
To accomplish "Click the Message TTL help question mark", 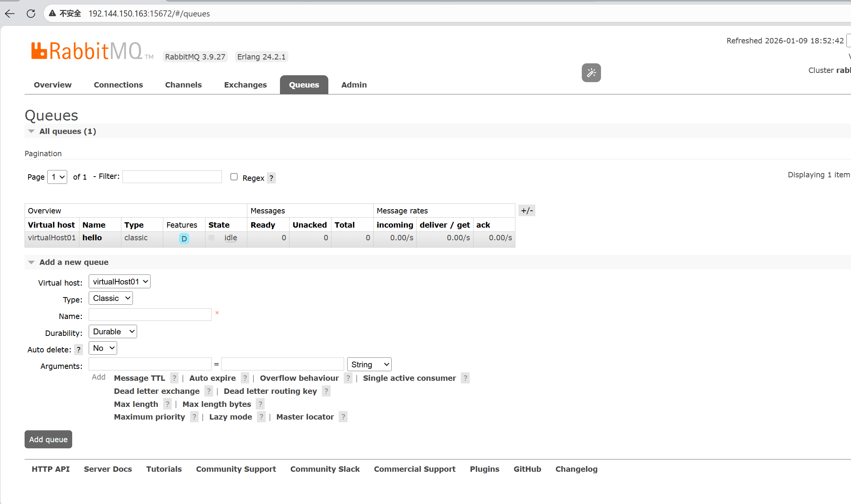I will coord(174,378).
